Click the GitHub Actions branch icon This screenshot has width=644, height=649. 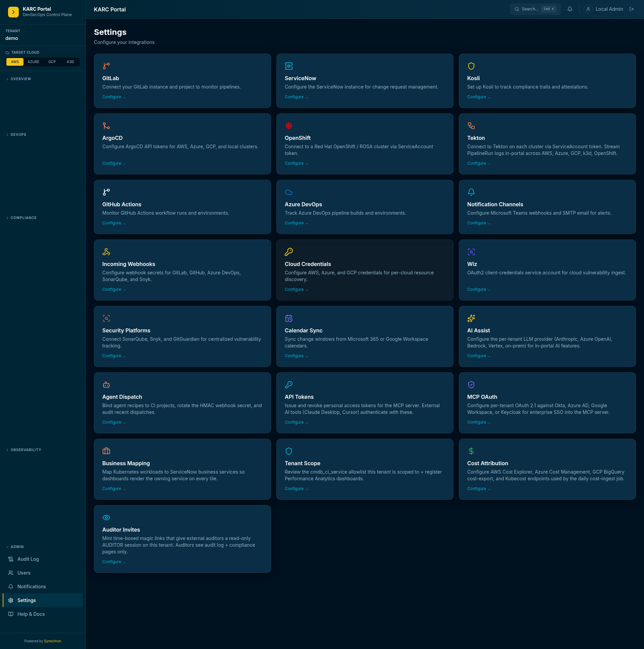pos(106,192)
